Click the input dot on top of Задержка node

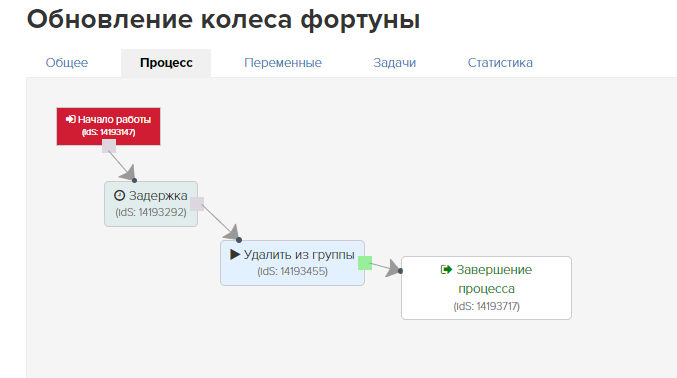click(134, 180)
